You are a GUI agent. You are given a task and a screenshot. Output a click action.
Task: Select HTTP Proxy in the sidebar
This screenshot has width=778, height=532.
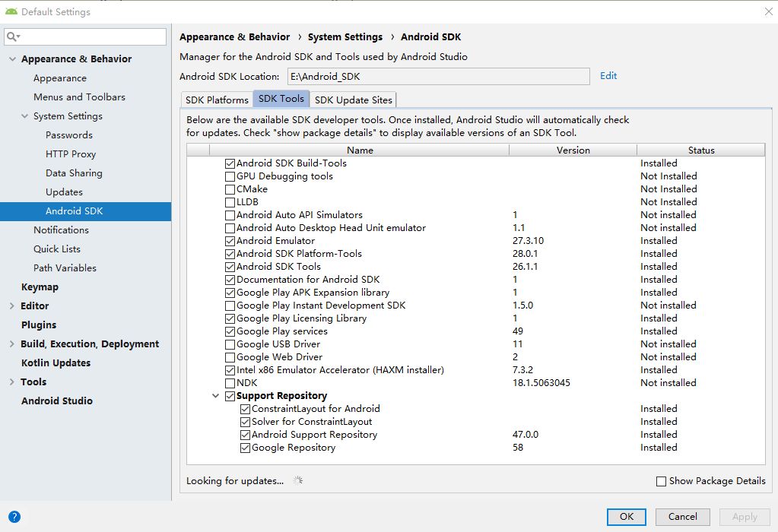[71, 154]
